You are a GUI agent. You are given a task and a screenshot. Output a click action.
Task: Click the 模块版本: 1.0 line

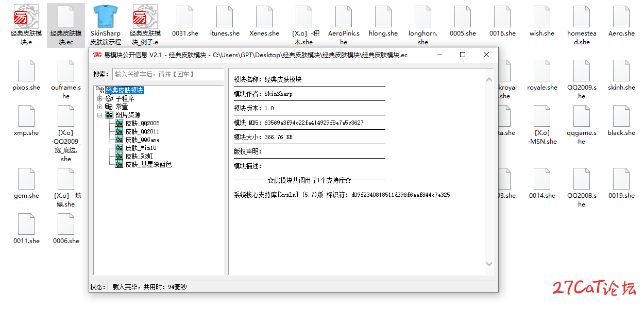pos(253,108)
